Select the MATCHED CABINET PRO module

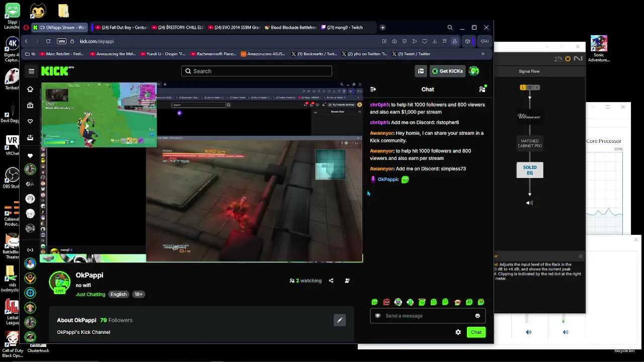click(x=530, y=143)
